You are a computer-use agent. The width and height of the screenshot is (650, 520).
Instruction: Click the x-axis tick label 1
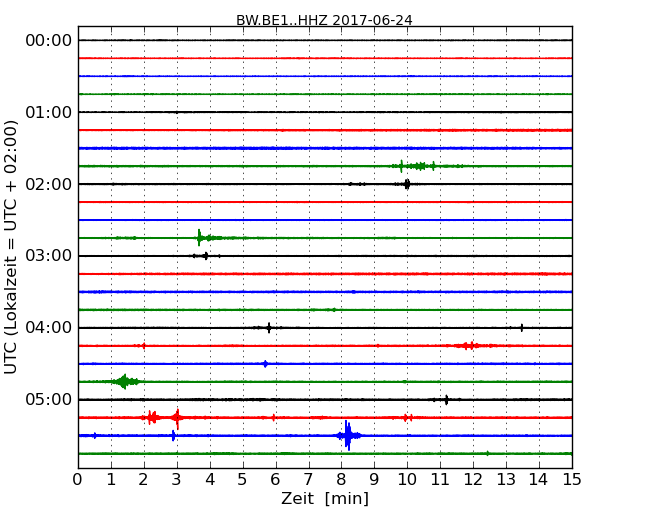111,479
